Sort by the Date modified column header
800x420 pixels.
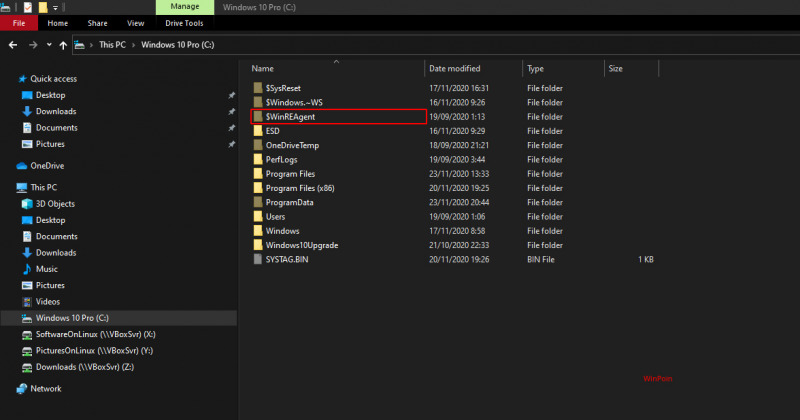tap(453, 69)
